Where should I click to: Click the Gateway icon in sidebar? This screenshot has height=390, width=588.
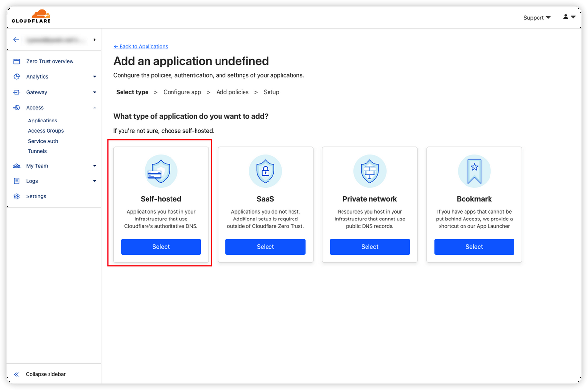click(17, 92)
